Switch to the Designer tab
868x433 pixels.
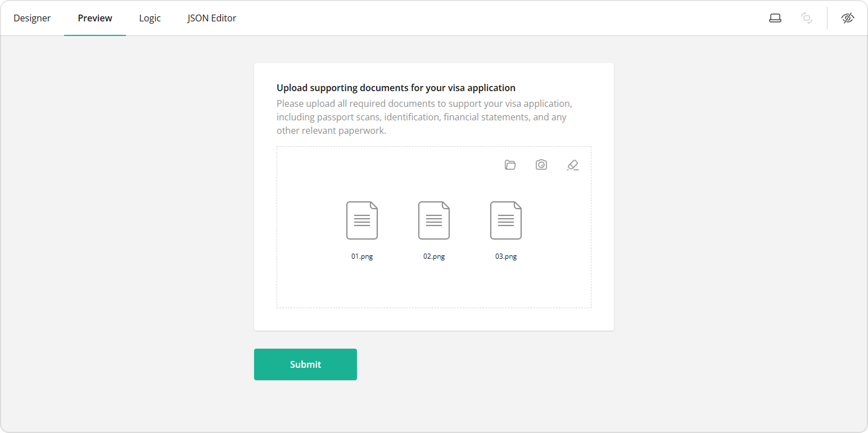tap(32, 17)
